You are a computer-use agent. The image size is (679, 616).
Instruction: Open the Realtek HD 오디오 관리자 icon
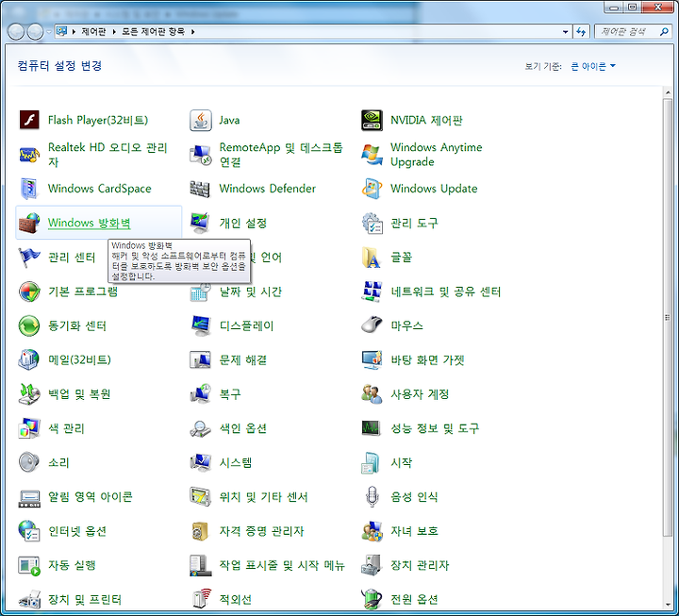(x=29, y=155)
